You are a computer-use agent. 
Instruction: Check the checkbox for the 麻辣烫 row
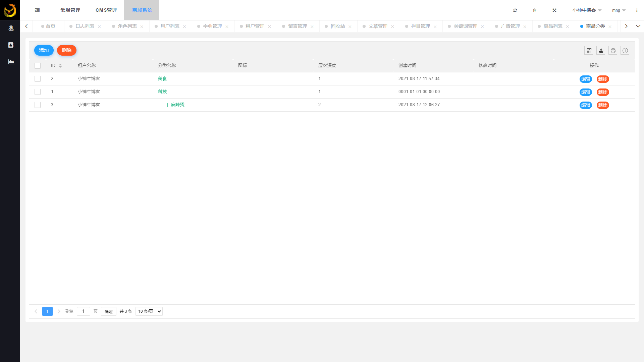38,105
